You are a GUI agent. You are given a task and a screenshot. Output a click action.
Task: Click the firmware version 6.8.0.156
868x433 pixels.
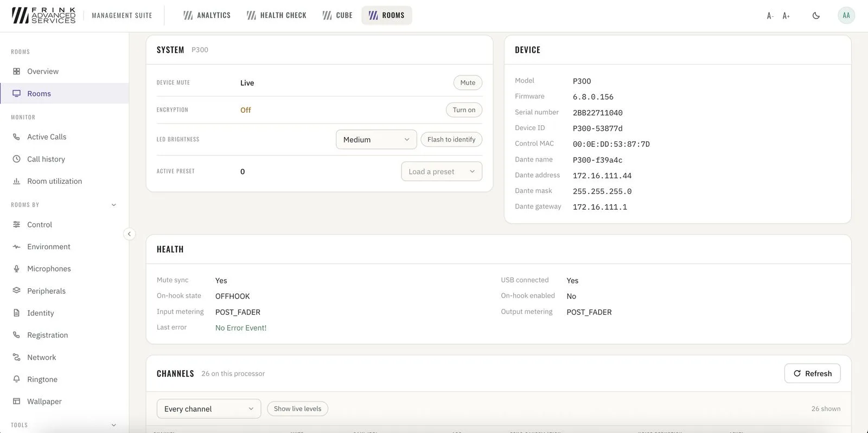(593, 97)
